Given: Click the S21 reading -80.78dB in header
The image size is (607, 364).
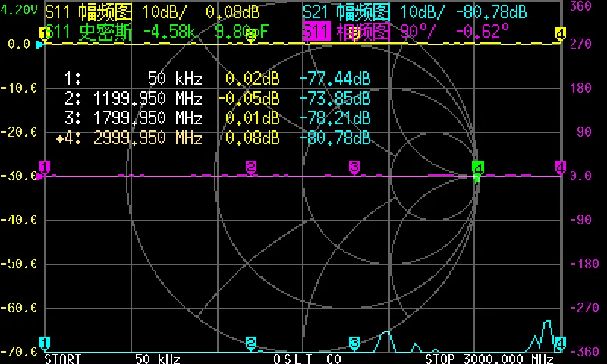Looking at the screenshot, I should (491, 12).
